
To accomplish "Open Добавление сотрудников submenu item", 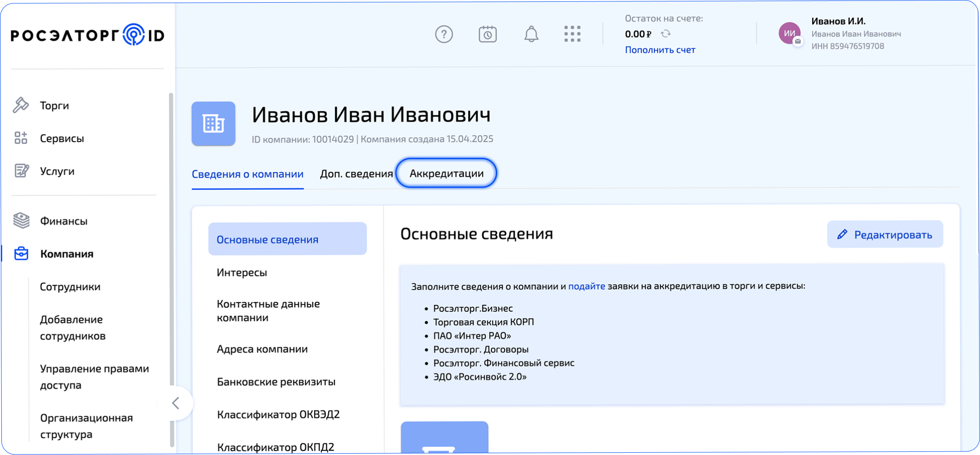I will pos(73,328).
